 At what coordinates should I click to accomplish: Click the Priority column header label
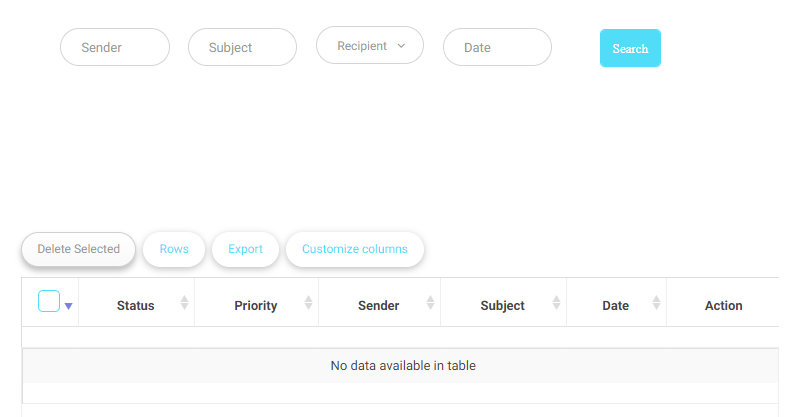coord(256,305)
